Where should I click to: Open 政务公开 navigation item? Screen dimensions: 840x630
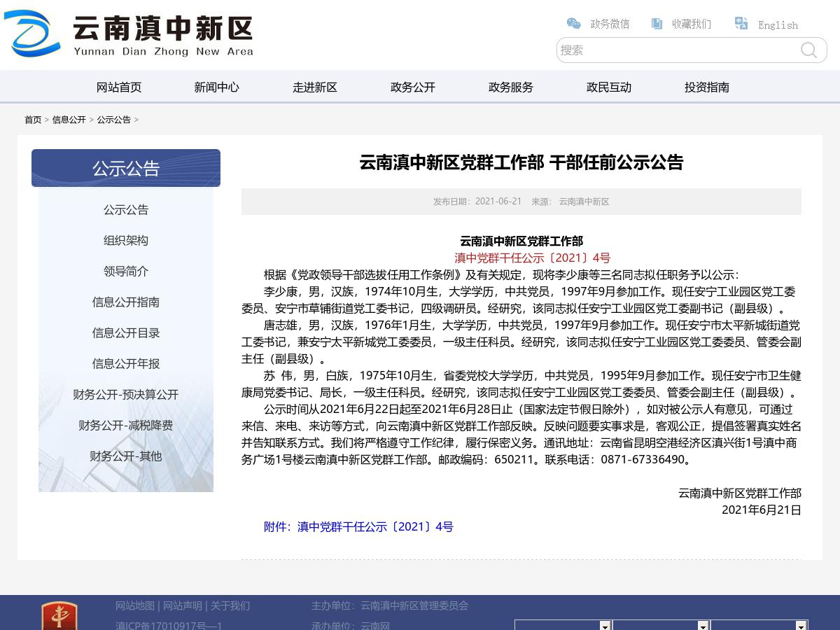click(413, 87)
